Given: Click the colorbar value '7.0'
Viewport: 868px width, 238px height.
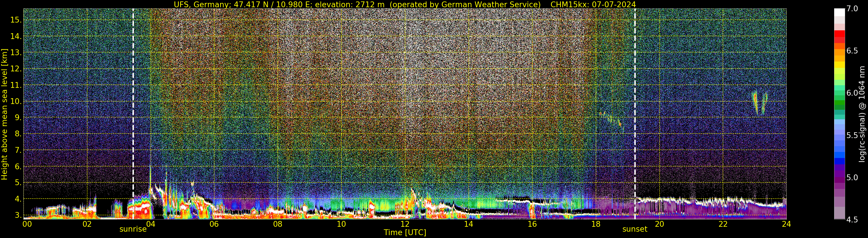Looking at the screenshot, I should coord(852,8).
